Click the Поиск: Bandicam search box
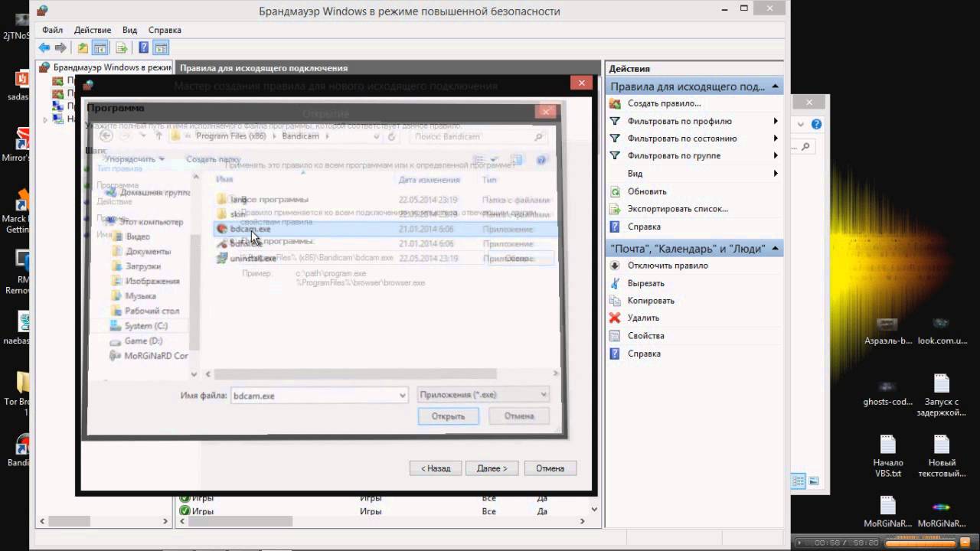 point(479,136)
